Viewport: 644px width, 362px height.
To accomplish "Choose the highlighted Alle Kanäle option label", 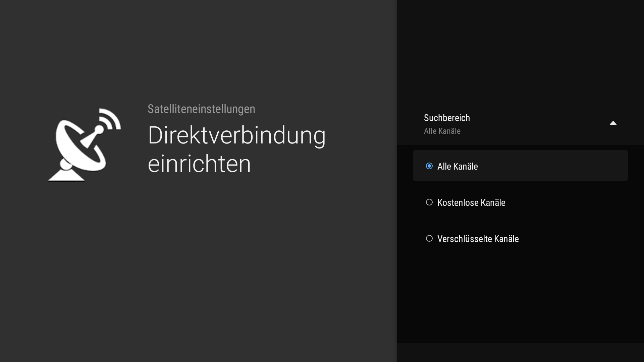I will pos(457,166).
